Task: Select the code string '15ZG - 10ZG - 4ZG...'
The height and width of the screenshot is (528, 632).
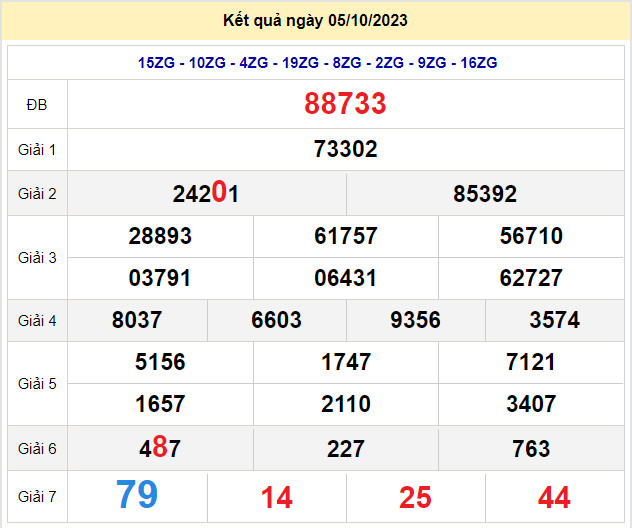Action: point(317,63)
